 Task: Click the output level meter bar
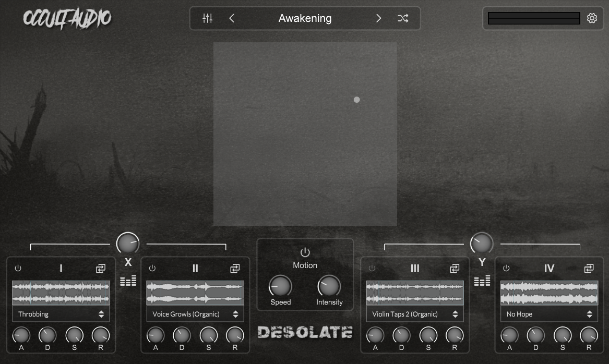[x=534, y=18]
